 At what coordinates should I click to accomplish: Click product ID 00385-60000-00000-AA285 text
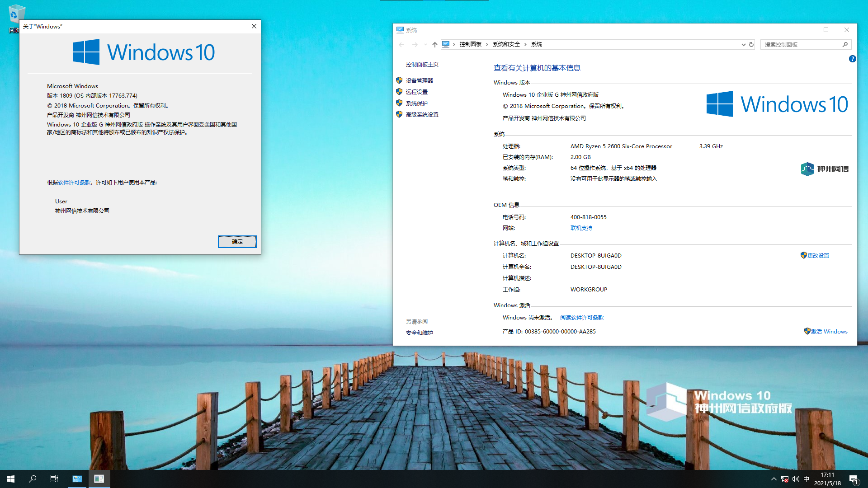pos(560,331)
